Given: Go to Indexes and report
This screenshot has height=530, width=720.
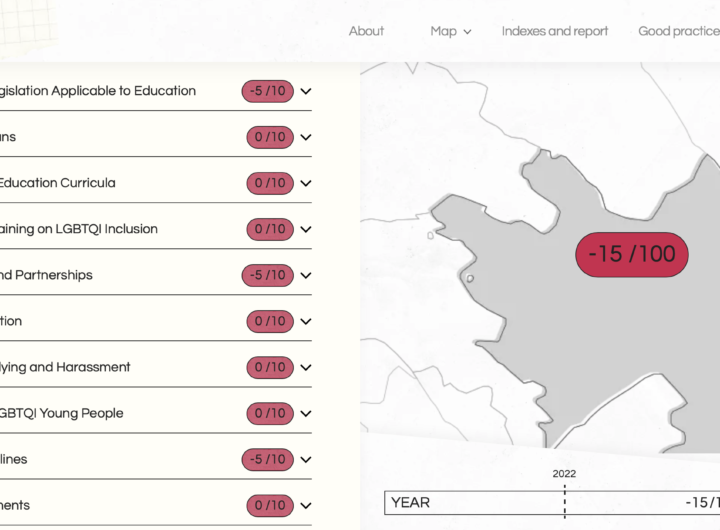Looking at the screenshot, I should tap(555, 31).
